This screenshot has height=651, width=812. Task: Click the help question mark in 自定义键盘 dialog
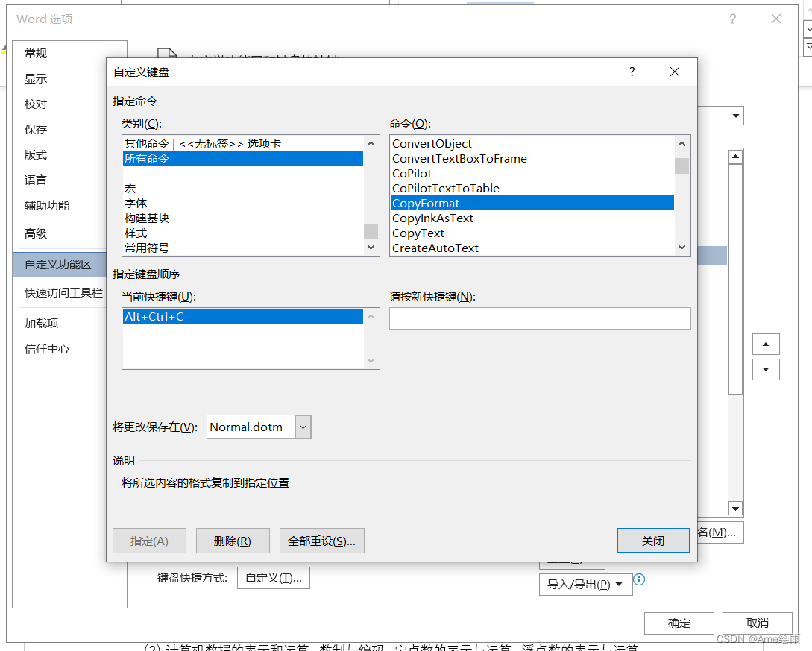(x=632, y=72)
